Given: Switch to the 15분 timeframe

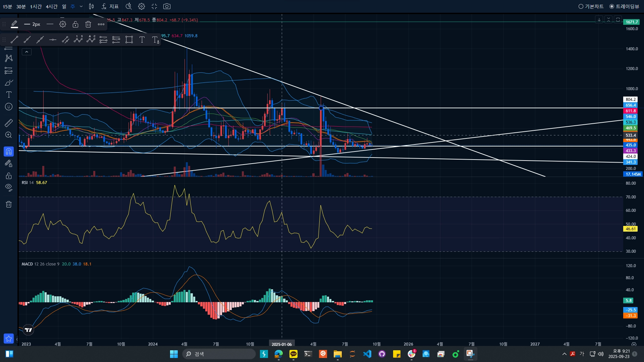Looking at the screenshot, I should (x=7, y=6).
